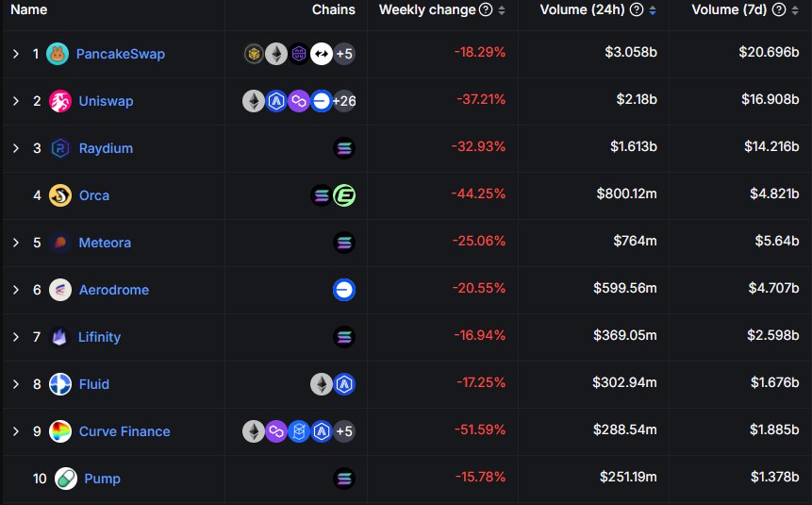Expand the Uniswap row chevron
812x505 pixels.
pyautogui.click(x=16, y=101)
